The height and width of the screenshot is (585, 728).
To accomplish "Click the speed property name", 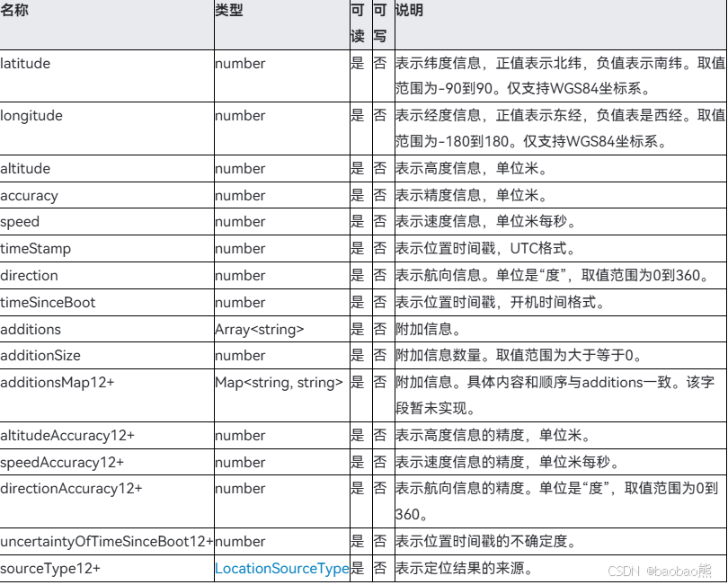I will click(20, 222).
